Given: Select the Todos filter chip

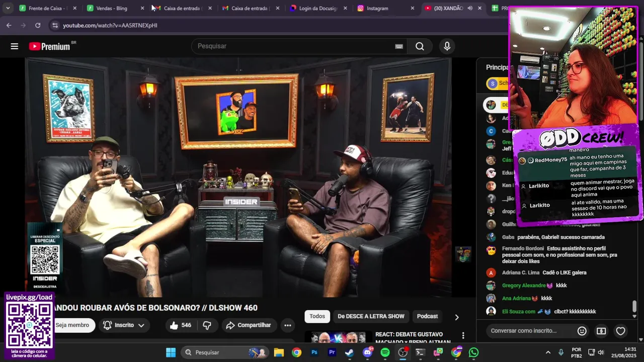Looking at the screenshot, I should click(x=317, y=316).
